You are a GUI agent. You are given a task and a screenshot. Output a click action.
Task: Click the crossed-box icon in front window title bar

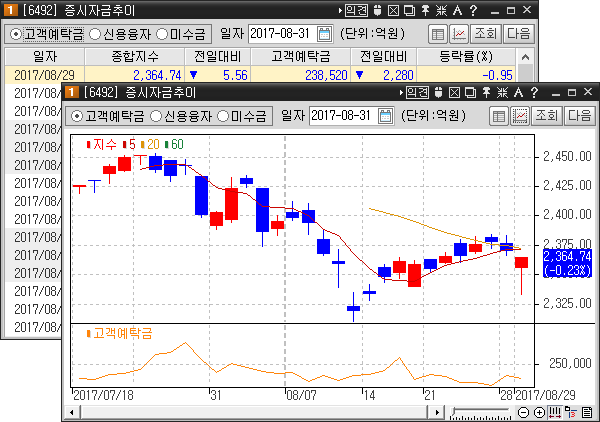pos(454,92)
